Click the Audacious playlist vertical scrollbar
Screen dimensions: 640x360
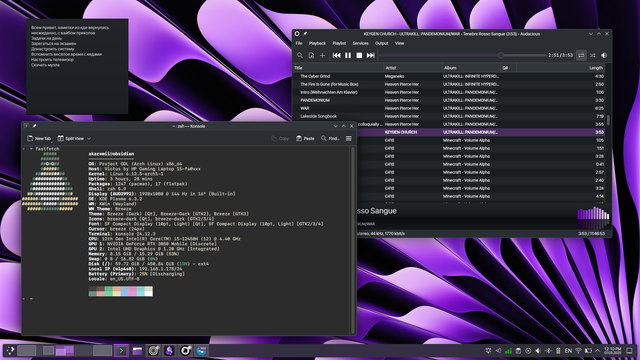608,120
